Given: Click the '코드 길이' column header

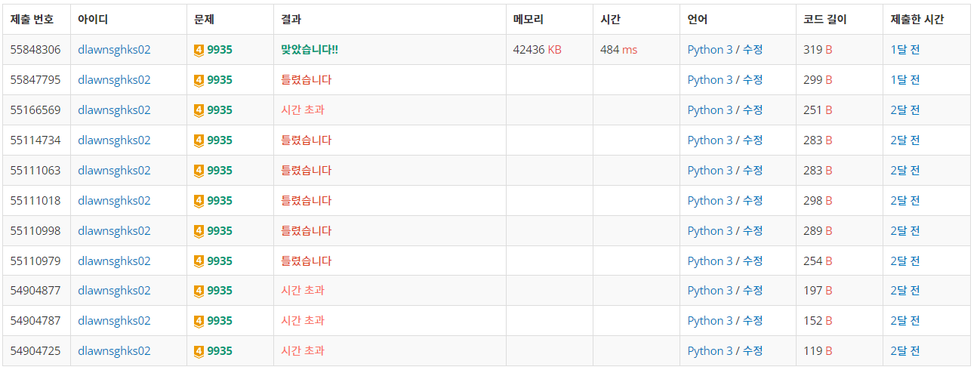Looking at the screenshot, I should (x=825, y=20).
